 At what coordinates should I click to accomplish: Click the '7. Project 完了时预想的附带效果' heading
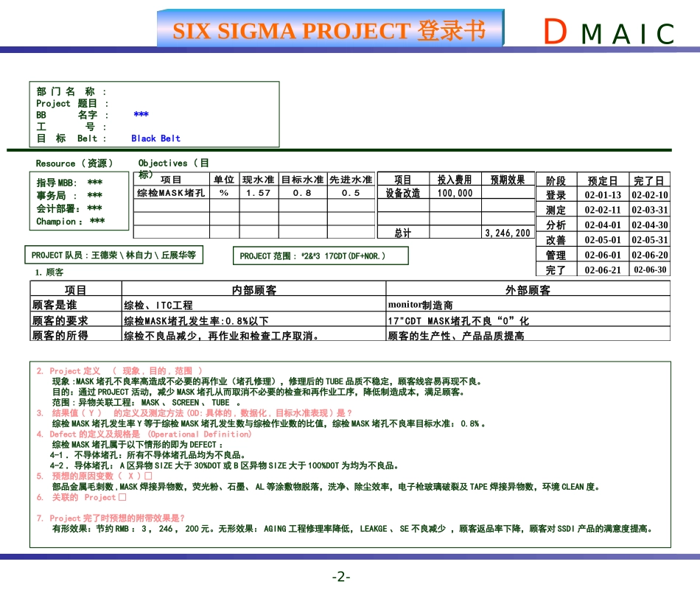point(111,518)
